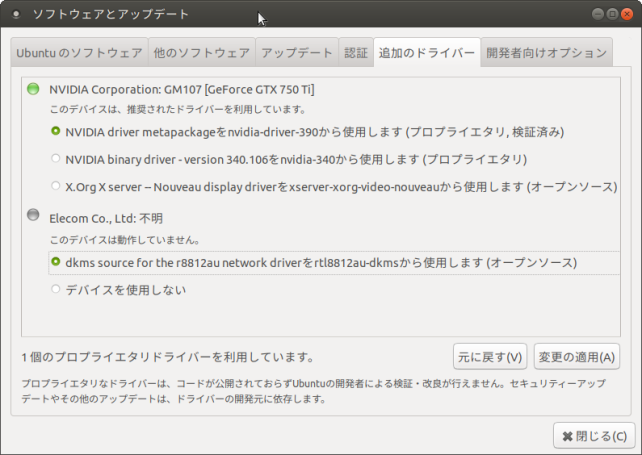Minimize the ソフトウェアとアップデート window
This screenshot has height=455, width=642.
[598, 14]
